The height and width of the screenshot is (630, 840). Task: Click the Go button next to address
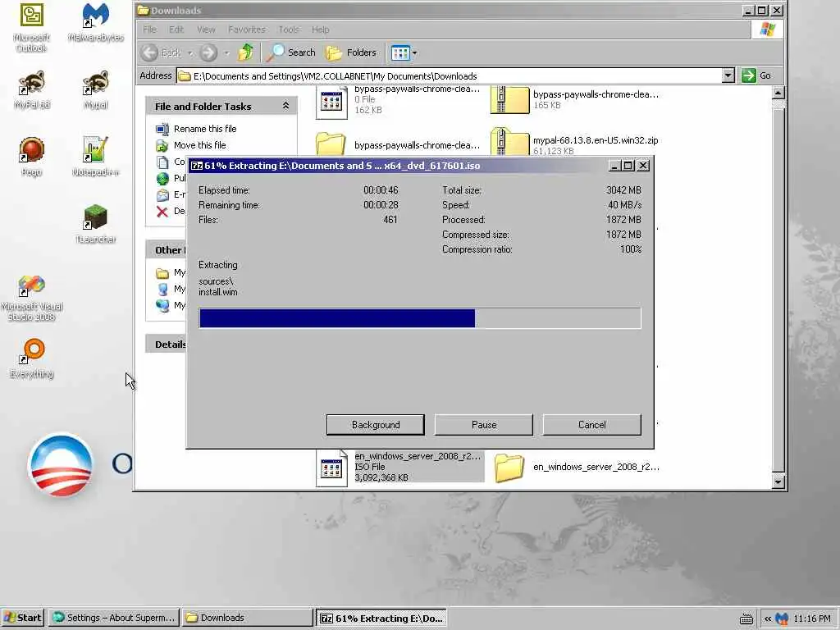point(756,75)
